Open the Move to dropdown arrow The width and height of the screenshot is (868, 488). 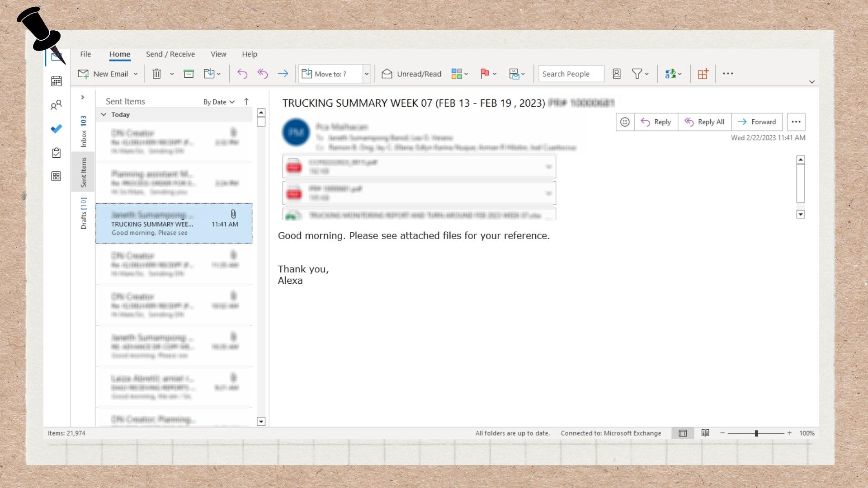(x=367, y=74)
